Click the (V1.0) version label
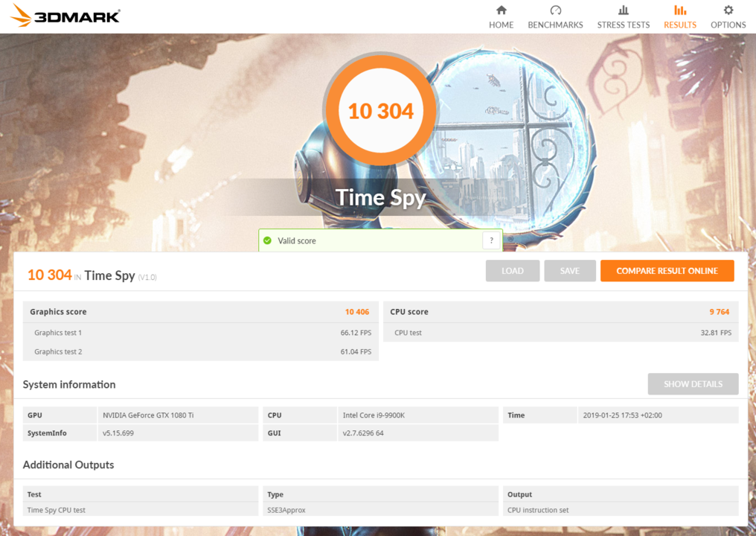 pos(147,277)
